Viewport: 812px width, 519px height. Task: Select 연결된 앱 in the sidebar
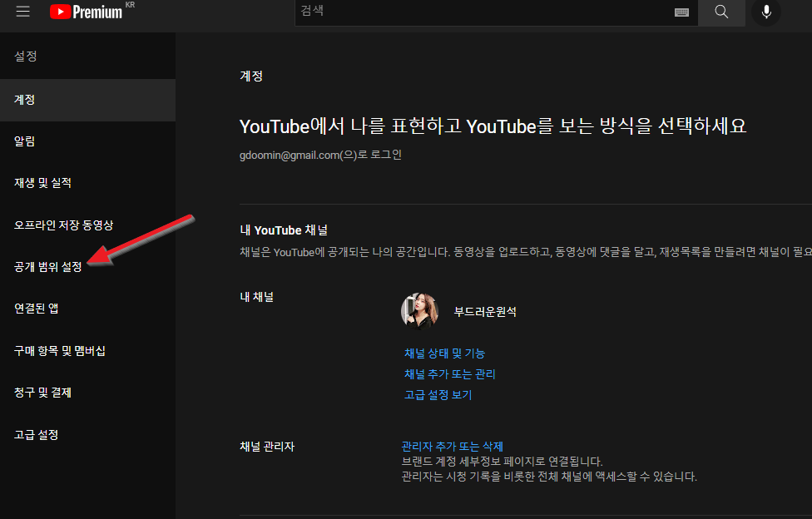[87, 309]
